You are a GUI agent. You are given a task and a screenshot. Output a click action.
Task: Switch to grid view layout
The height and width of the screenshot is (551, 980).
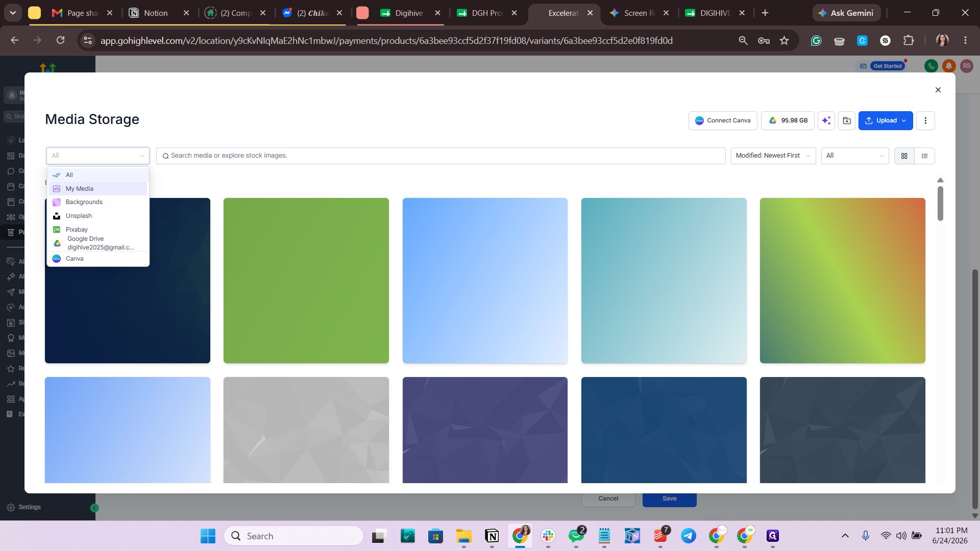[904, 156]
